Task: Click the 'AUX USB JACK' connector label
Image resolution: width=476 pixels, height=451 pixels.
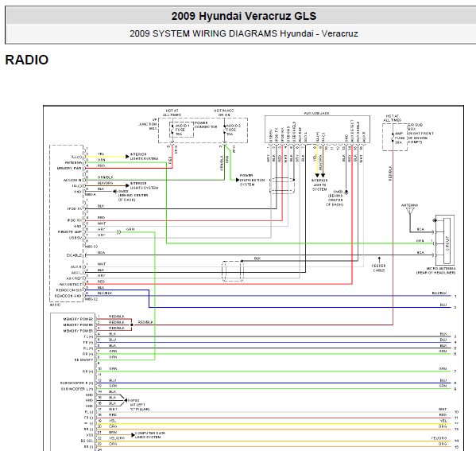Action: pyautogui.click(x=316, y=113)
